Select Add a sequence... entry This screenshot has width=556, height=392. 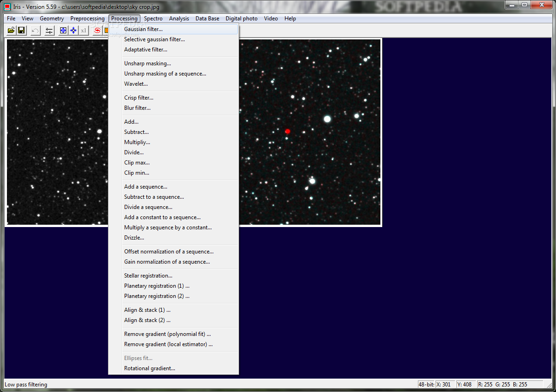point(174,187)
